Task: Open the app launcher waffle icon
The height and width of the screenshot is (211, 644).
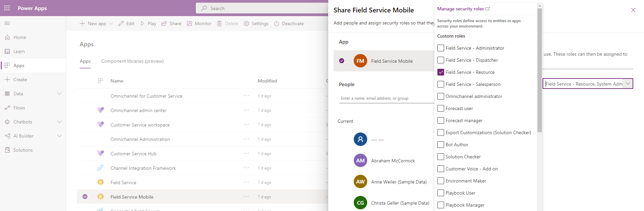Action: [x=7, y=8]
